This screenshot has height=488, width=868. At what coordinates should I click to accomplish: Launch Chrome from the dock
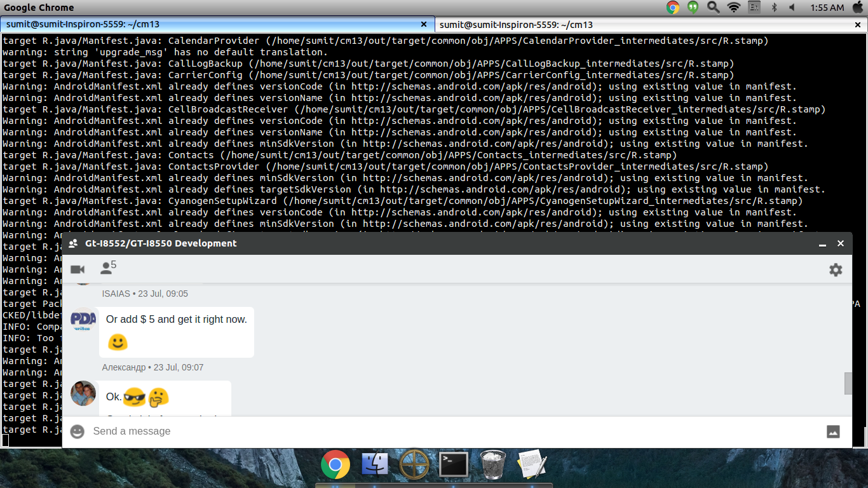[336, 464]
